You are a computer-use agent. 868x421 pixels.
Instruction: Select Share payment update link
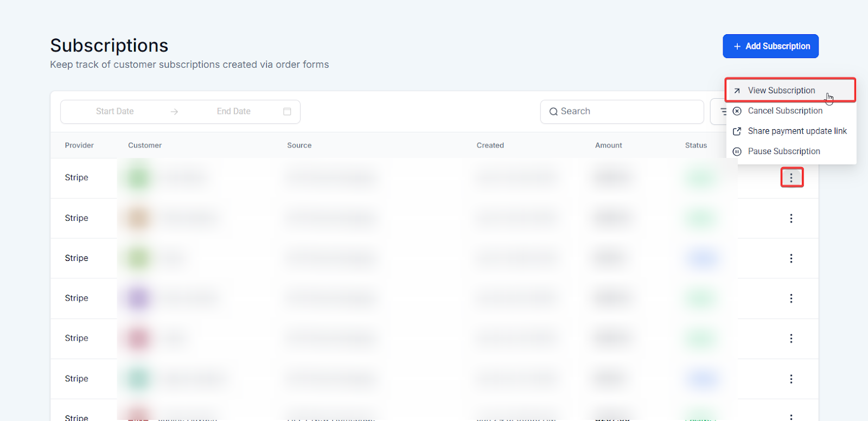[796, 131]
